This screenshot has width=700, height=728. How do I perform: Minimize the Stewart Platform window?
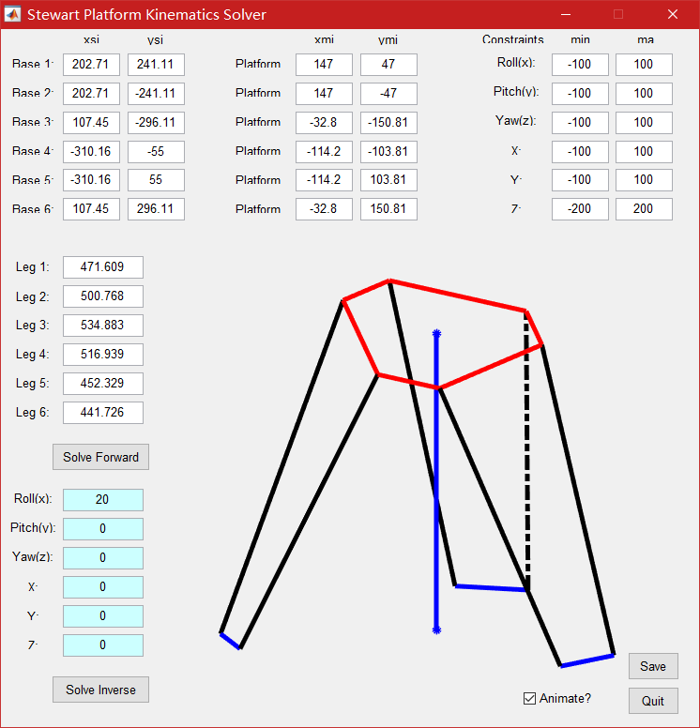click(565, 14)
